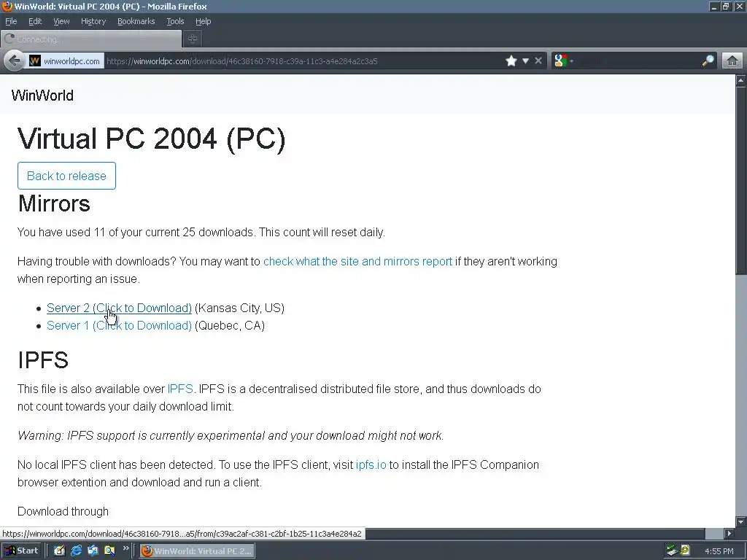The image size is (747, 560).
Task: Click the search magnifier icon
Action: 708,61
